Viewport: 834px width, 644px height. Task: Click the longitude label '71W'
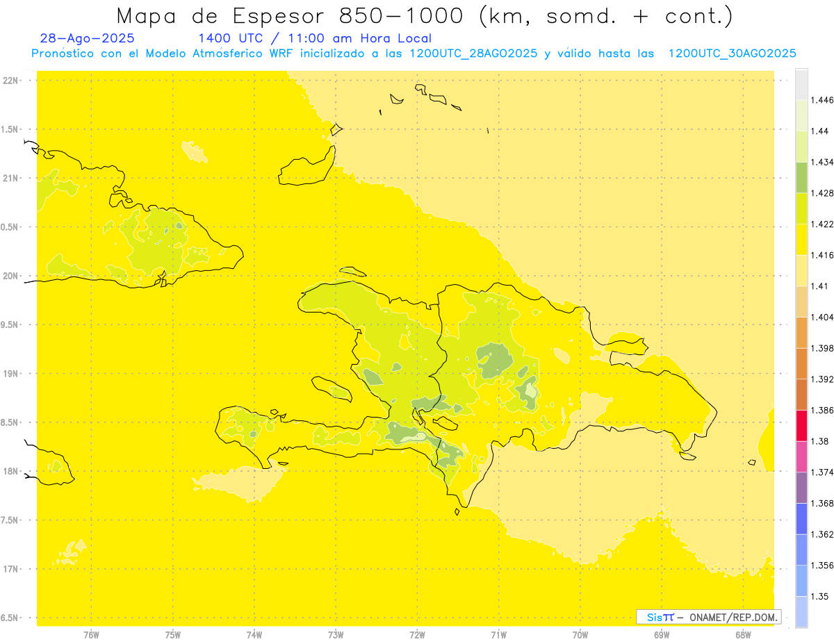[x=498, y=634]
